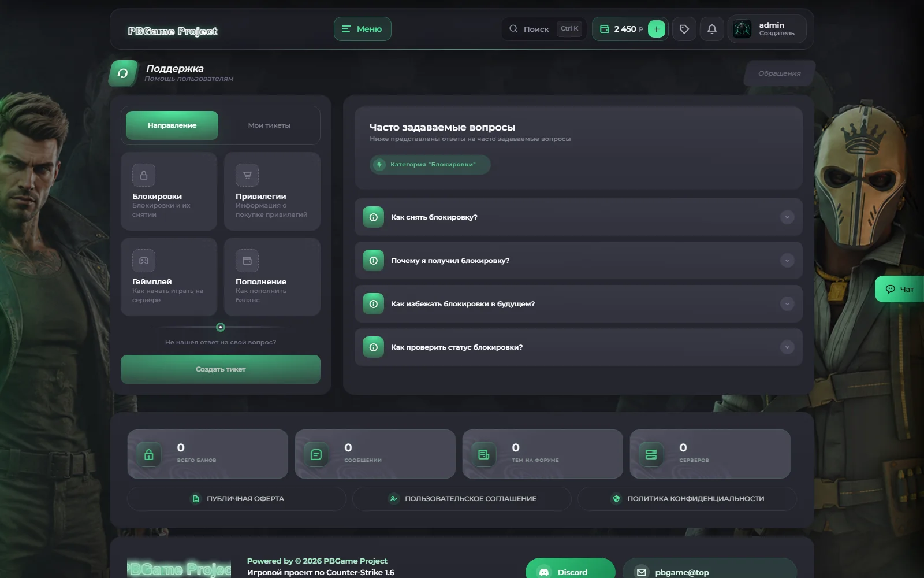The height and width of the screenshot is (578, 924).
Task: Click the Создать тикет button
Action: point(221,369)
